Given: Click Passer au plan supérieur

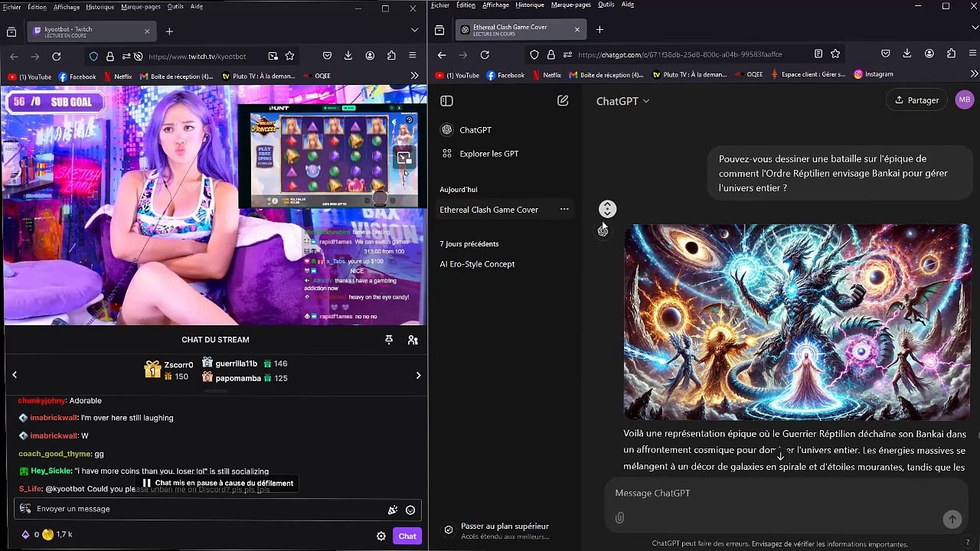Looking at the screenshot, I should [505, 527].
